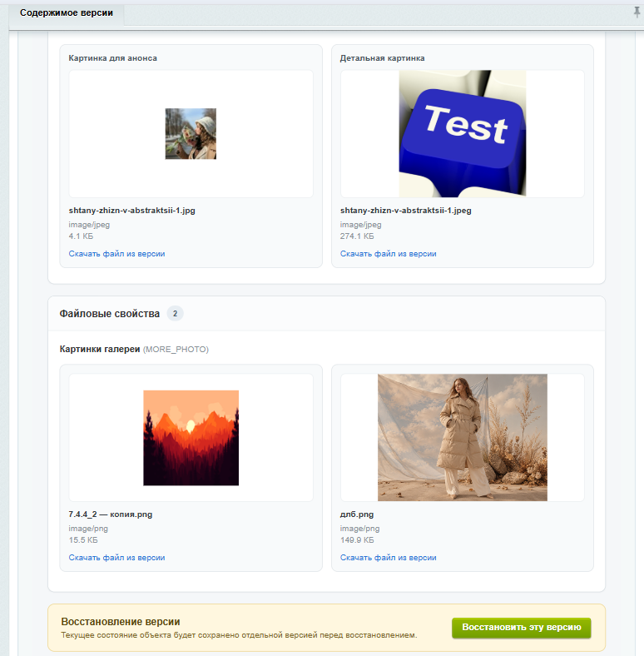Image resolution: width=644 pixels, height=656 pixels.
Task: Download the длб.png file from version
Action: 388,558
